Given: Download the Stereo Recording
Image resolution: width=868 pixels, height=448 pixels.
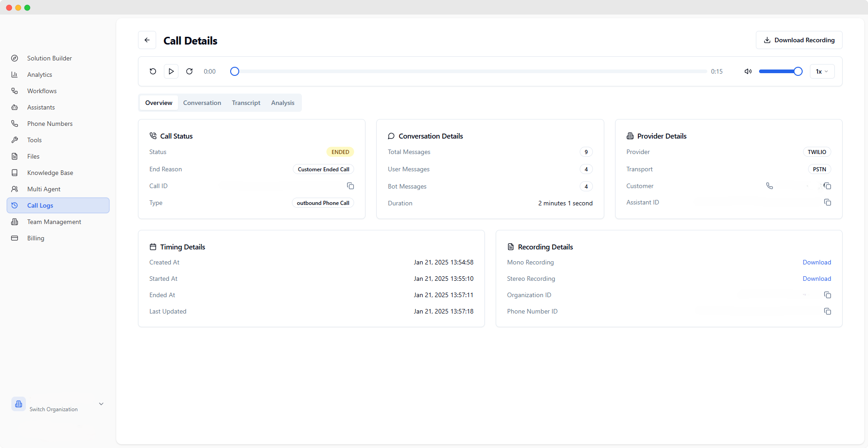Looking at the screenshot, I should tap(816, 279).
